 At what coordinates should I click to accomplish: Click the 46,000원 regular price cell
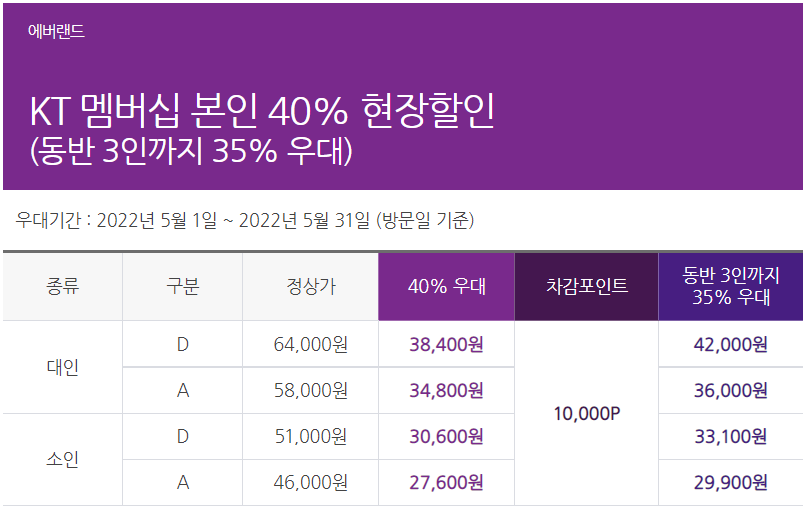(x=310, y=482)
